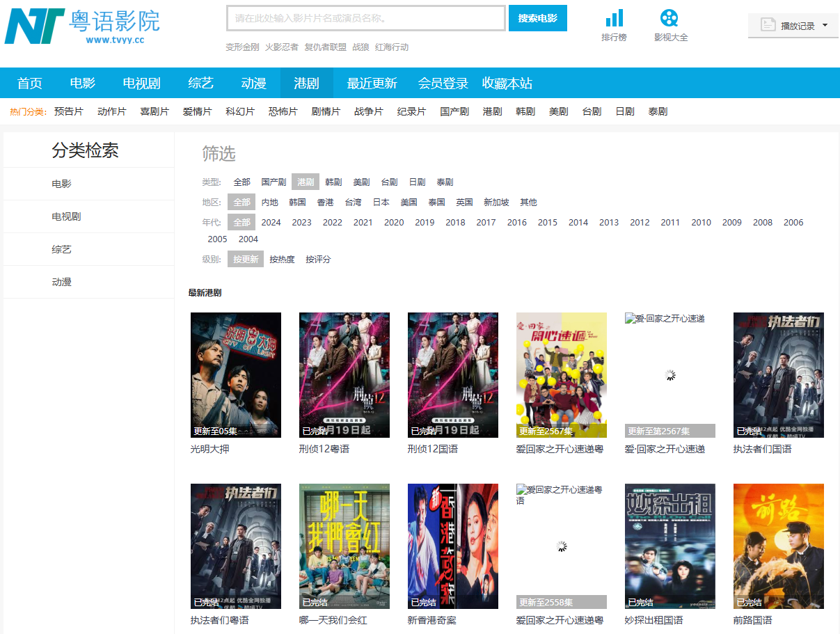840x634 pixels.
Task: Set 类型 filter to 全部
Action: pos(241,182)
